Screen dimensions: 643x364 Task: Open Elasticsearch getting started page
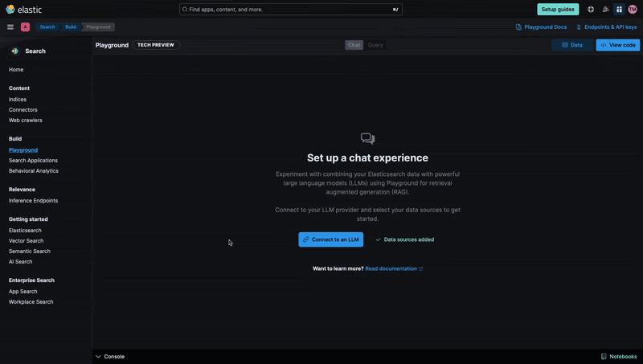tap(25, 231)
